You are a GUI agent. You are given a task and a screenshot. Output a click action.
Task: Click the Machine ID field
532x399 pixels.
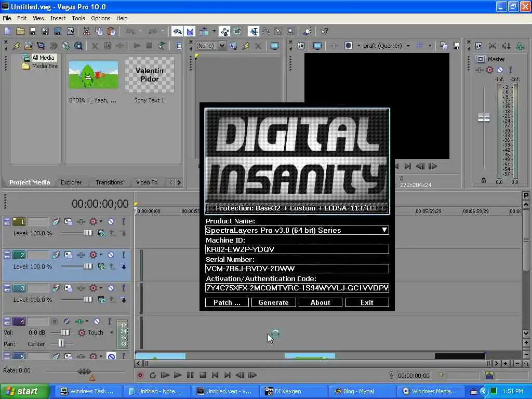coord(297,249)
